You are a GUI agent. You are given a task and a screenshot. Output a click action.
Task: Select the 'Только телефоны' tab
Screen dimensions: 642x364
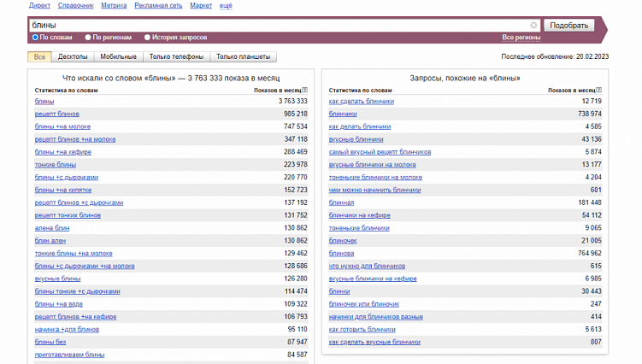tap(176, 57)
